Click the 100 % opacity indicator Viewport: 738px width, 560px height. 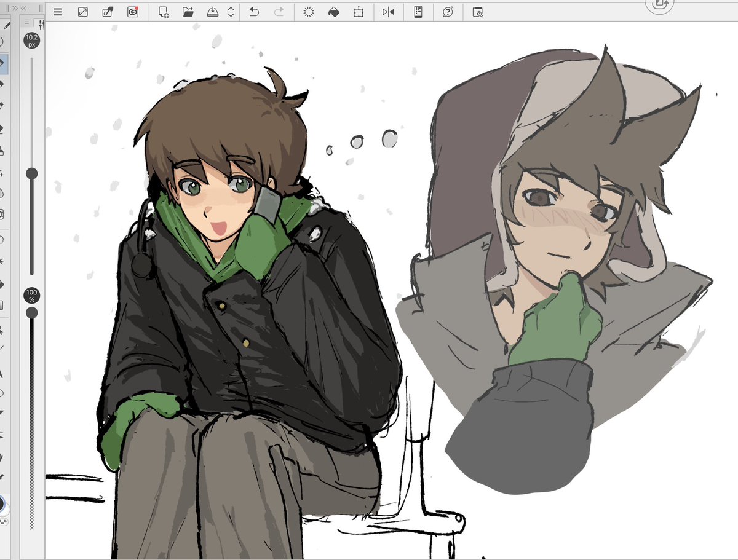[32, 294]
